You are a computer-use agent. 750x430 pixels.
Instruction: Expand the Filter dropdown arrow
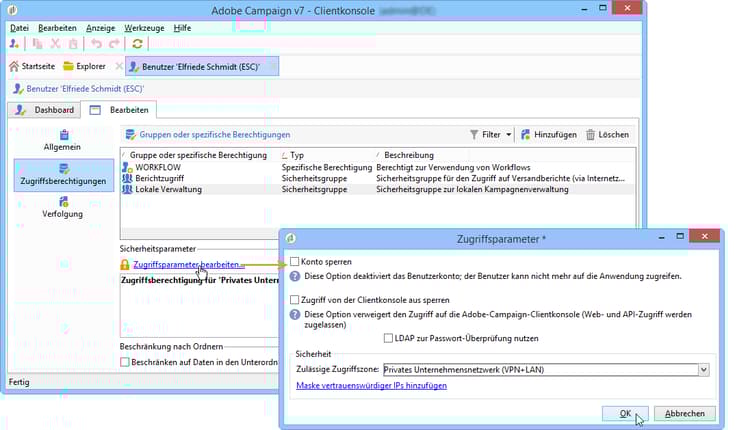tap(508, 135)
